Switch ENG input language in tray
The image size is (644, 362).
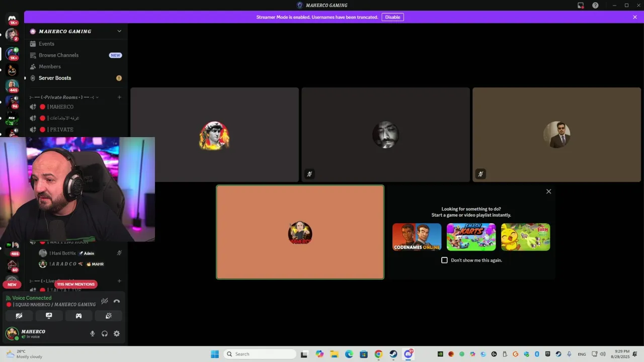[582, 354]
